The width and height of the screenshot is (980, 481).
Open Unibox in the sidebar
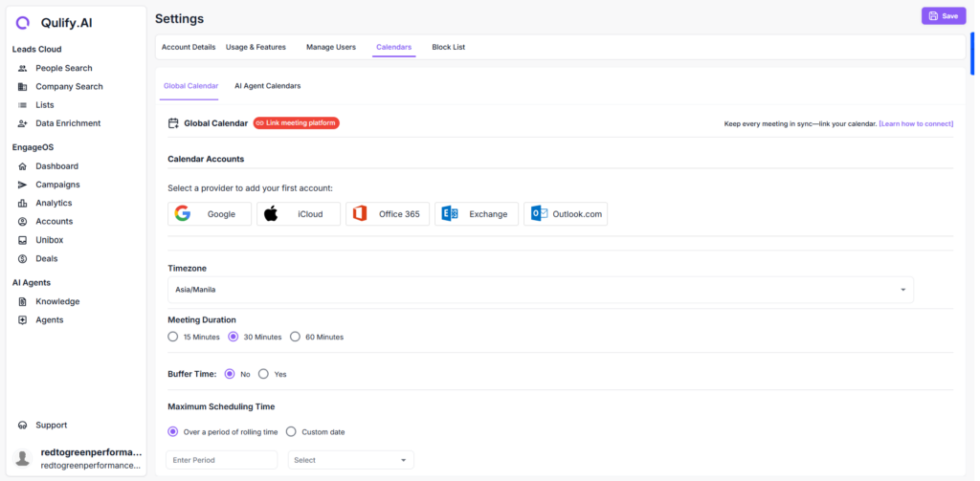coord(50,240)
